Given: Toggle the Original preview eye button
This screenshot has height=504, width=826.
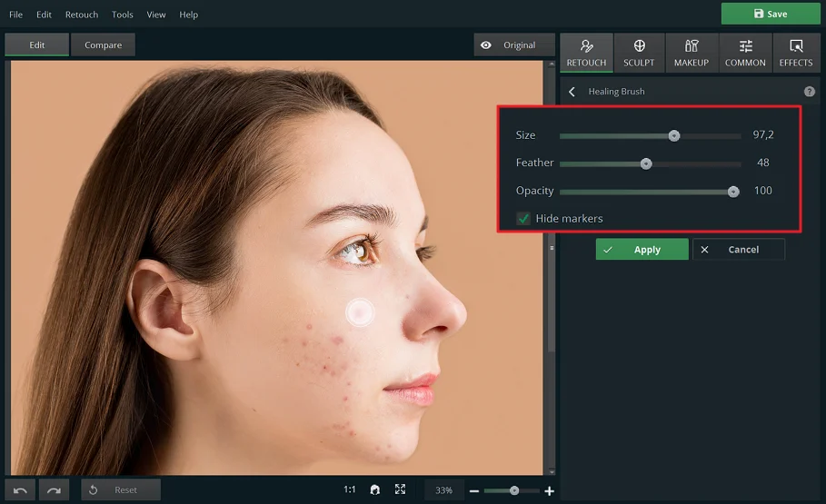Looking at the screenshot, I should tap(514, 44).
